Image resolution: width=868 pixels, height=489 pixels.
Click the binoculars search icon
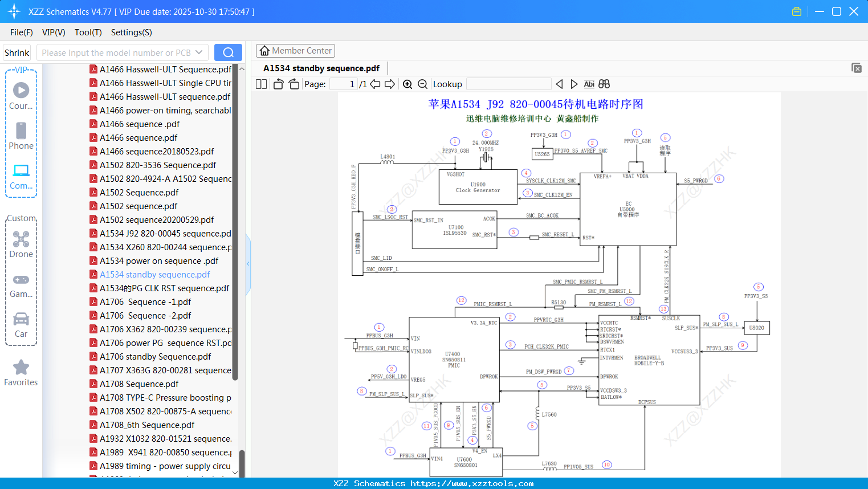click(604, 84)
